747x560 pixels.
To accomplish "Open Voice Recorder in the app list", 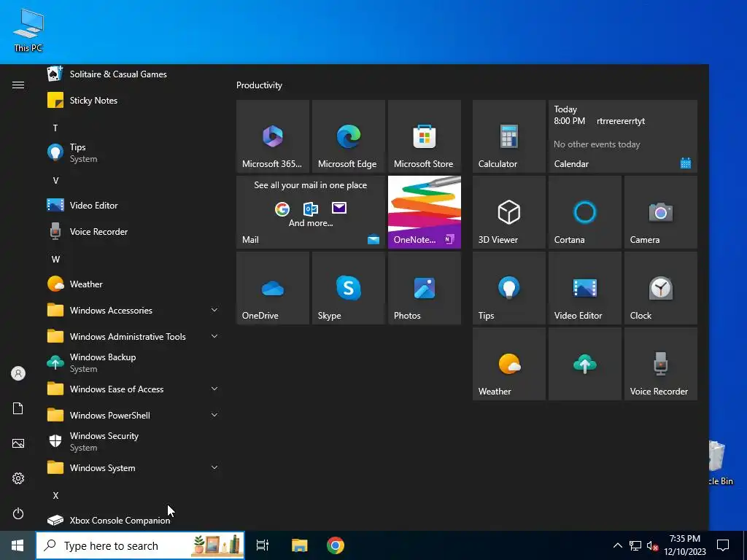I will [133, 231].
